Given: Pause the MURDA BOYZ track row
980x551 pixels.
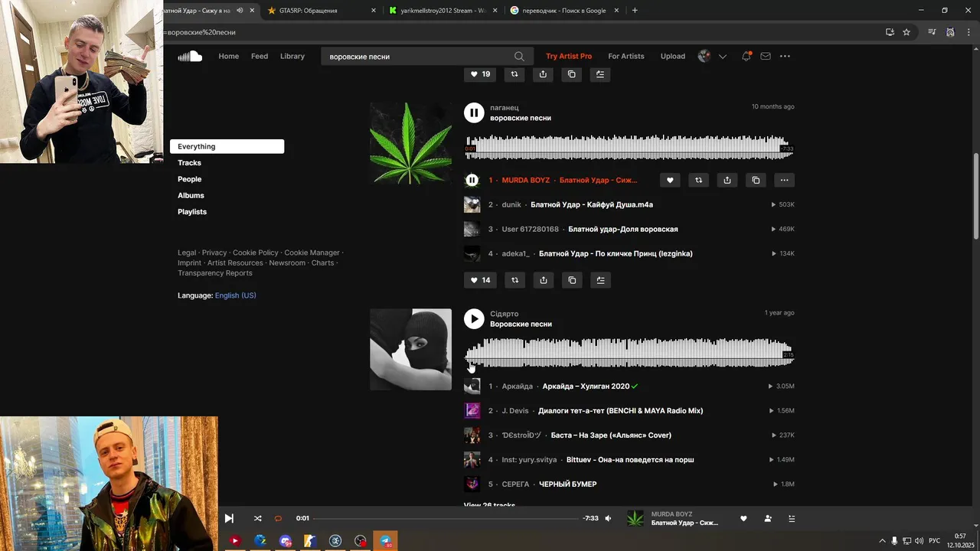Looking at the screenshot, I should [472, 180].
